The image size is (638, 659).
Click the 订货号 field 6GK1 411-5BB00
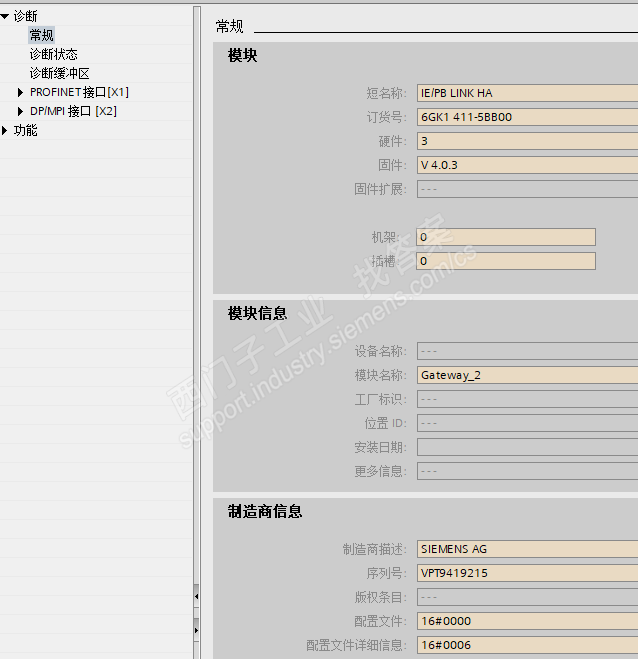tap(527, 117)
